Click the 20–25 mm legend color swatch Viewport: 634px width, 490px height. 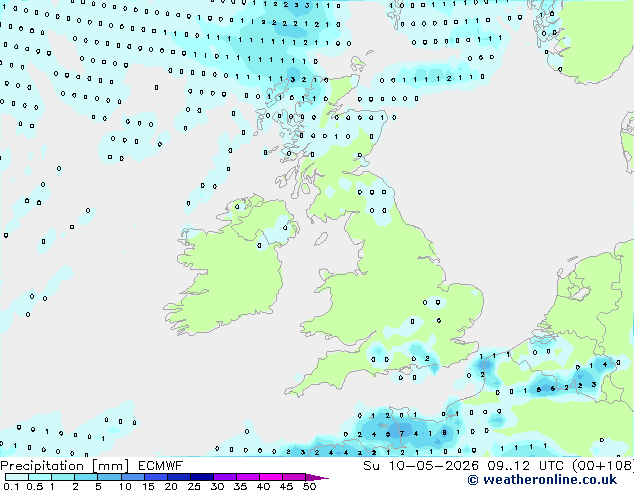pos(178,477)
